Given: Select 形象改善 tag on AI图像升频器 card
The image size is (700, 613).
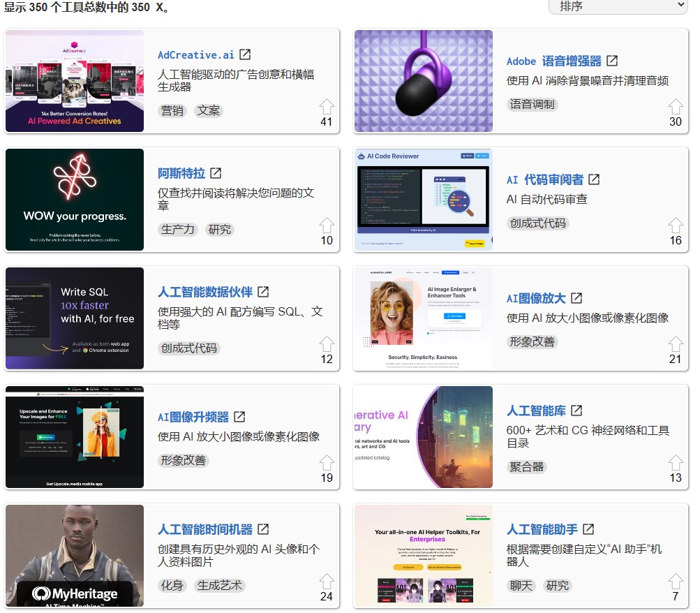Looking at the screenshot, I should tap(183, 461).
